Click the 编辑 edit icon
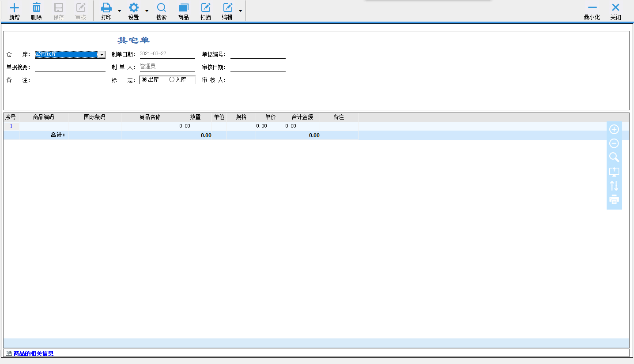Viewport: 634px width, 364px height. click(x=228, y=8)
